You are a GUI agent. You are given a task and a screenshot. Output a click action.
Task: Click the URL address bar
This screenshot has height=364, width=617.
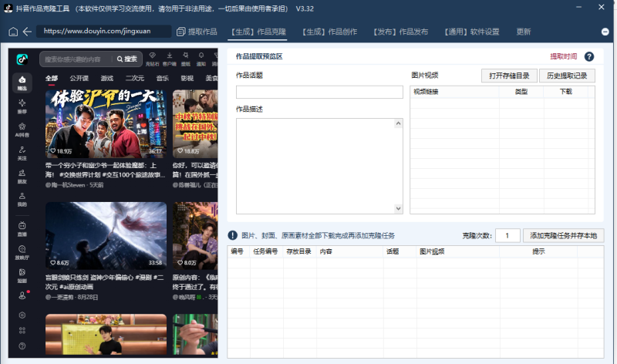104,31
